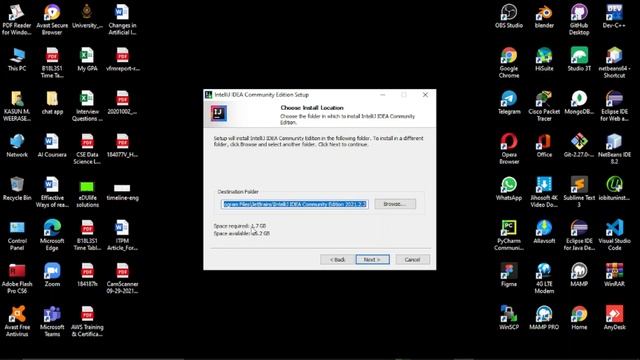640x360 pixels.
Task: Select the ITPM Article Word document
Action: point(122,235)
